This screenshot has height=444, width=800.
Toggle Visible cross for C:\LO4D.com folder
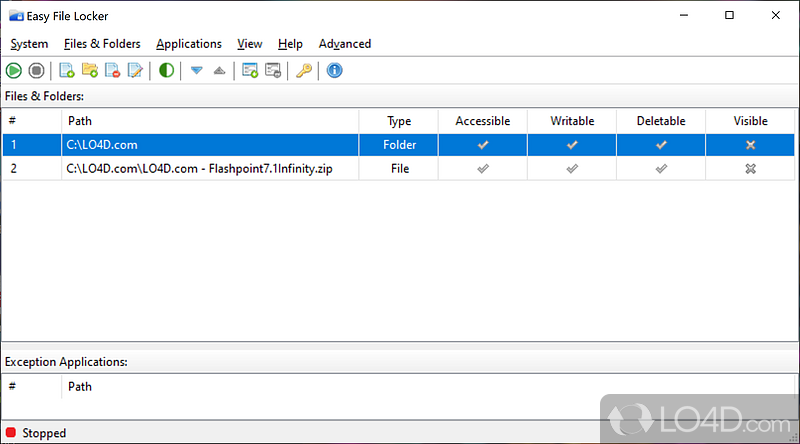click(751, 145)
